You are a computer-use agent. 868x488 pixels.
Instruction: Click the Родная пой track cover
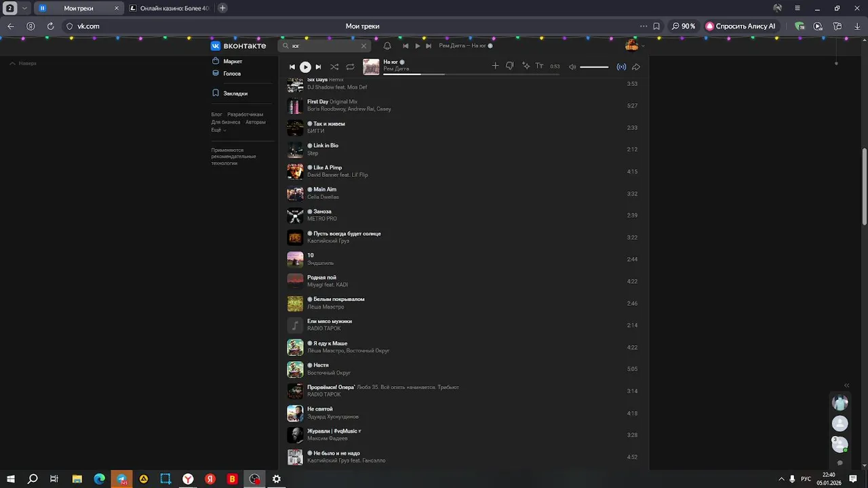click(295, 281)
